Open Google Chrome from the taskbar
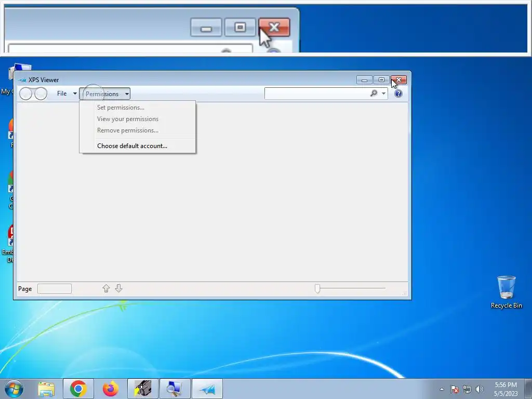This screenshot has height=399, width=532. point(78,389)
